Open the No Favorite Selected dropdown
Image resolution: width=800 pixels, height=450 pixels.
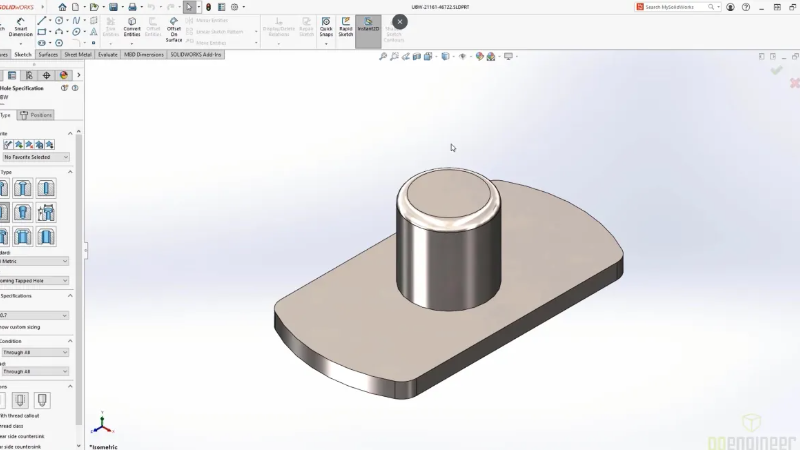click(x=35, y=157)
